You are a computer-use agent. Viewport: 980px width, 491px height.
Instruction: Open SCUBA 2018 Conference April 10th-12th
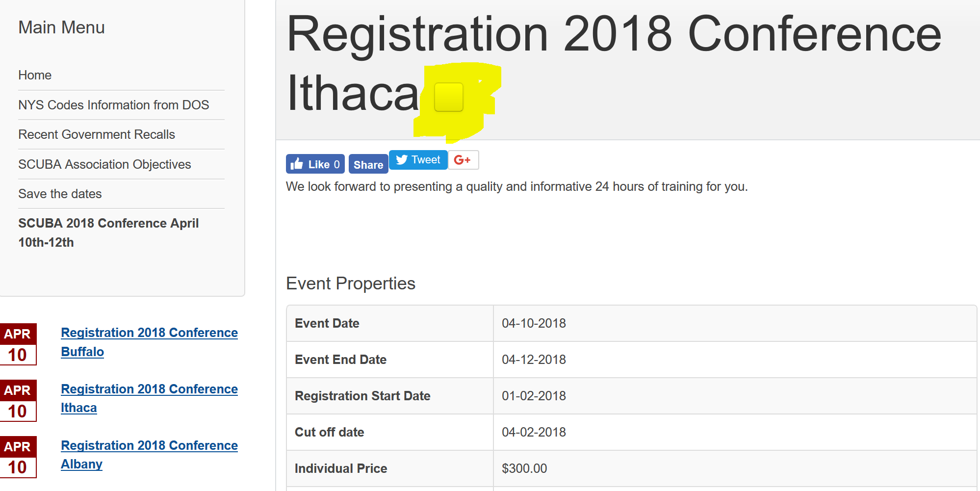tap(108, 233)
